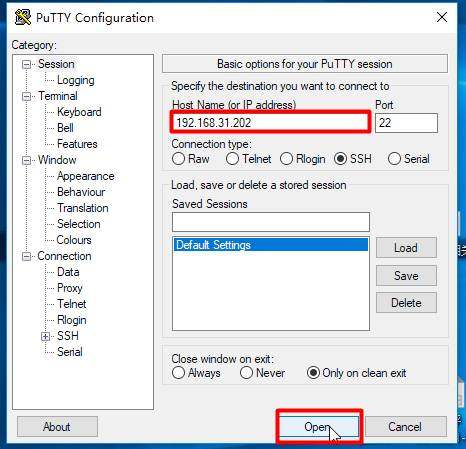Choose Telnet connection type
The image size is (466, 449).
point(232,159)
